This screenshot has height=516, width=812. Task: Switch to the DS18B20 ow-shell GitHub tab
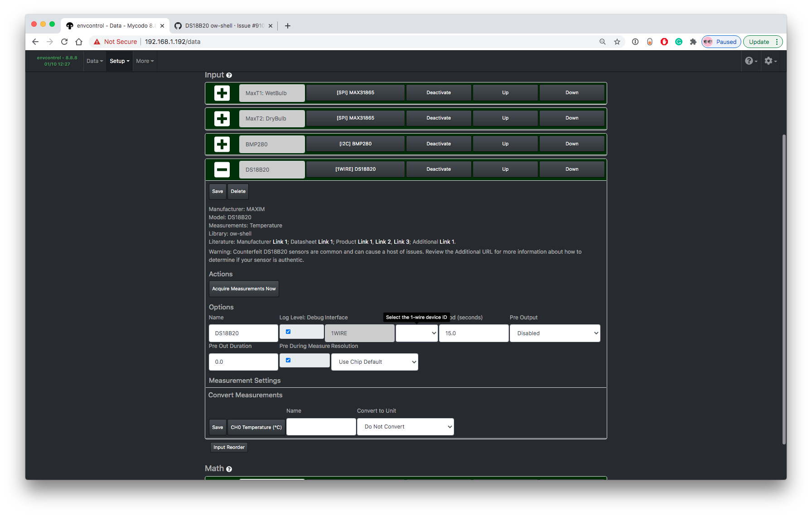tap(217, 26)
